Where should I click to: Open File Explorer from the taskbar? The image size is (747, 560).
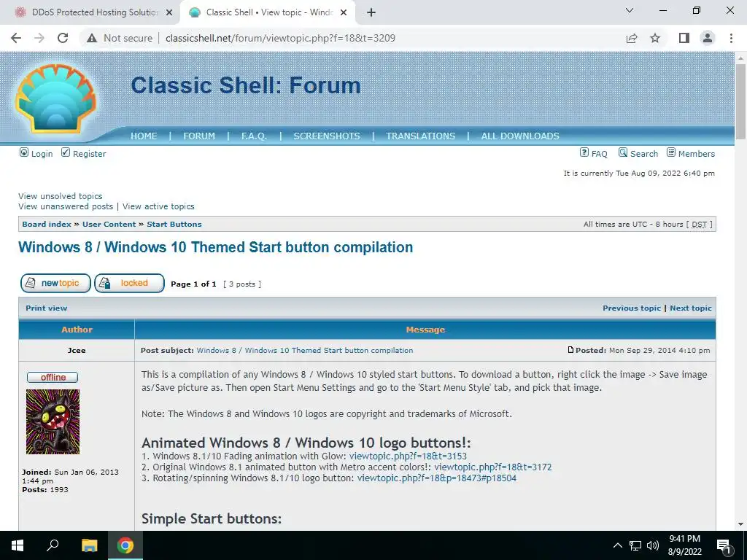89,545
